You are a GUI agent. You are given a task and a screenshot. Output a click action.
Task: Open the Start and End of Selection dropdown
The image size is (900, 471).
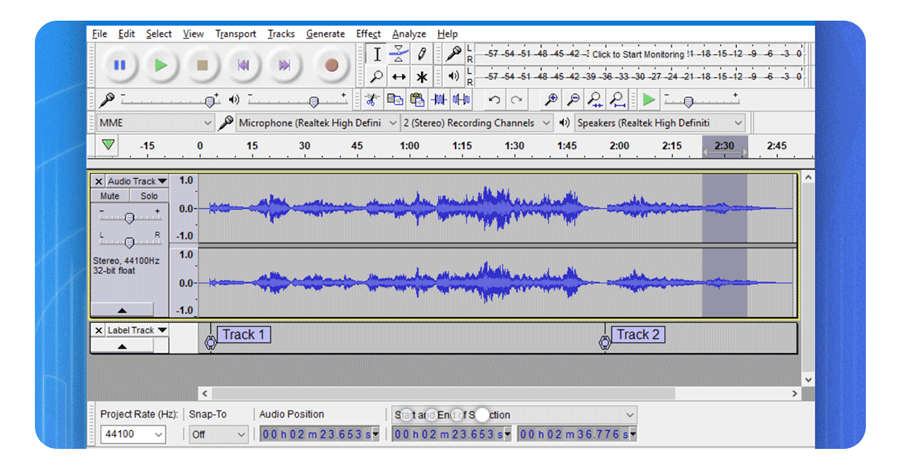pos(514,415)
